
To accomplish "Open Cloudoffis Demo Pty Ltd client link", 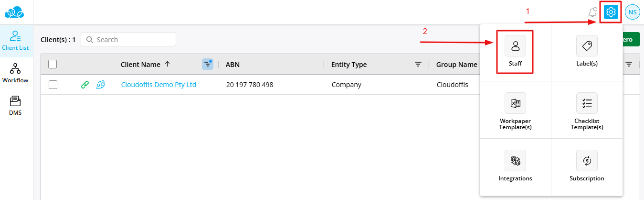I will pos(158,85).
